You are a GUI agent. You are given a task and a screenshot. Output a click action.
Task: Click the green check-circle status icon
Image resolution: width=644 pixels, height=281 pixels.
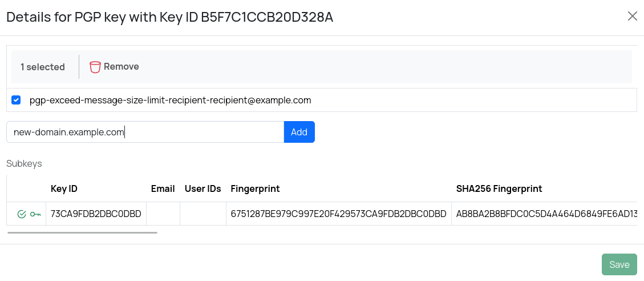22,214
